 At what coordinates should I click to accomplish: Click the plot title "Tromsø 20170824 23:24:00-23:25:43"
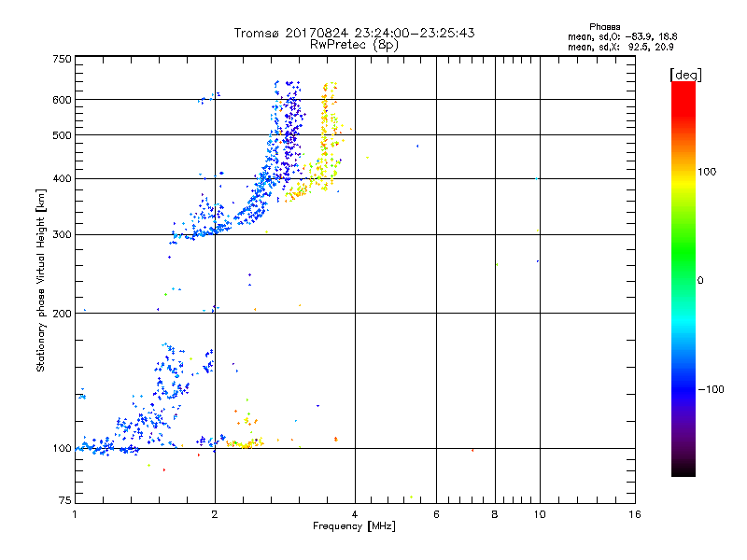[354, 33]
